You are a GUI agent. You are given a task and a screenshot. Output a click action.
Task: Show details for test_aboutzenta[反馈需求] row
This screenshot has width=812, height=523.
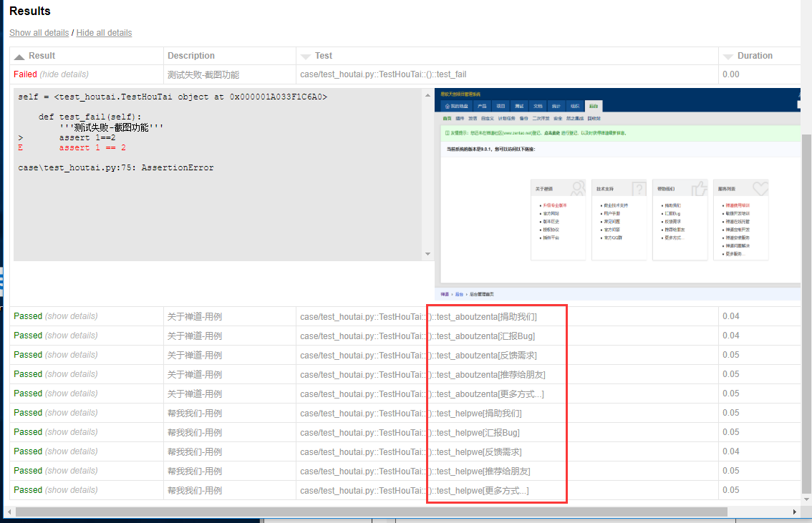point(72,355)
